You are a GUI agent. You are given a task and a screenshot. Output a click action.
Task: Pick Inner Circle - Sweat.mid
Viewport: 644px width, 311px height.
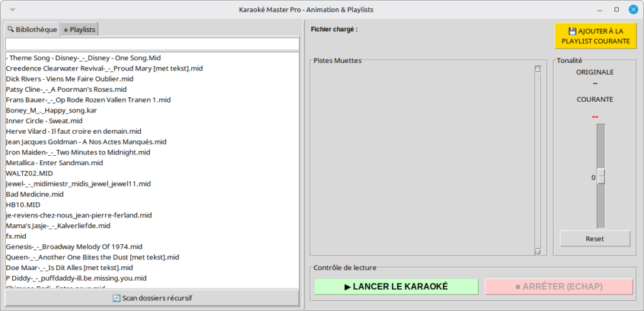tap(44, 121)
